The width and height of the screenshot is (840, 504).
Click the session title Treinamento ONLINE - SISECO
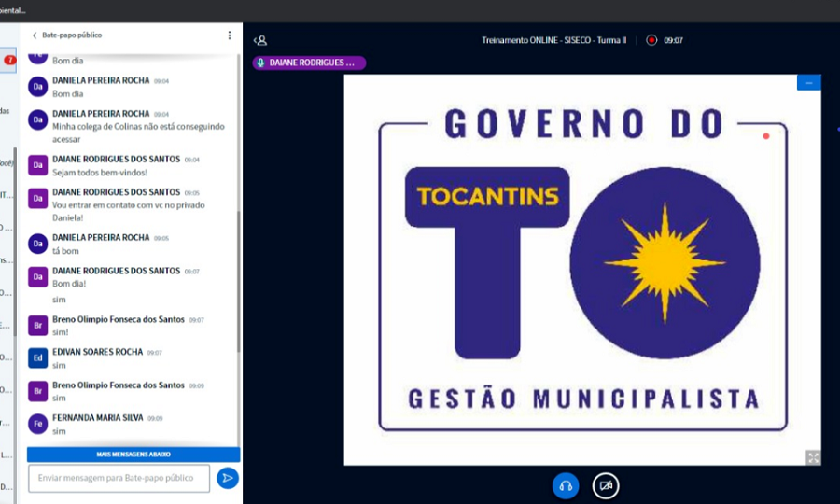click(x=553, y=40)
